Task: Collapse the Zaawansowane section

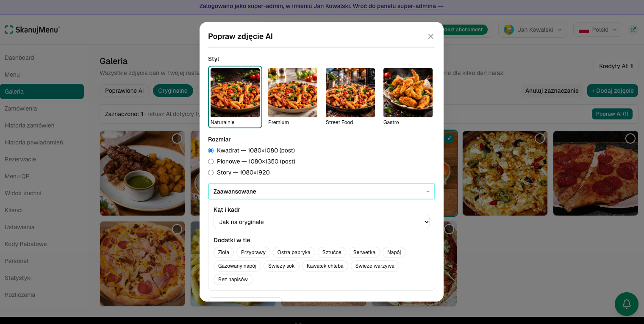Action: pos(322,191)
